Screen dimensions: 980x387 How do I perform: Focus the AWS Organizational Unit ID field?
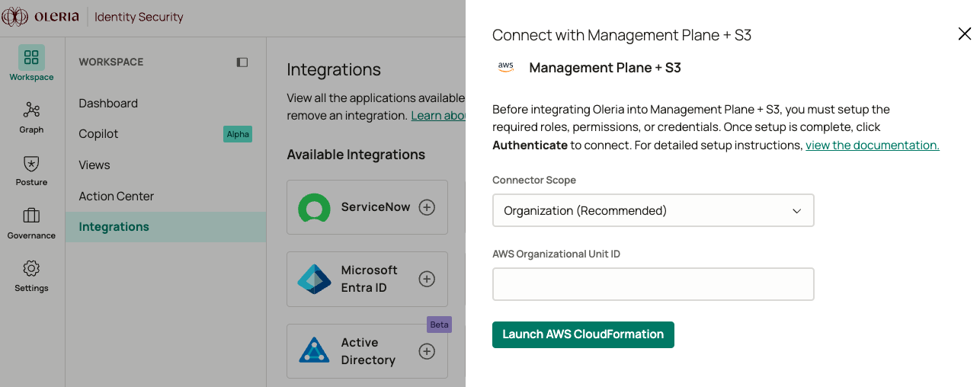click(x=652, y=284)
